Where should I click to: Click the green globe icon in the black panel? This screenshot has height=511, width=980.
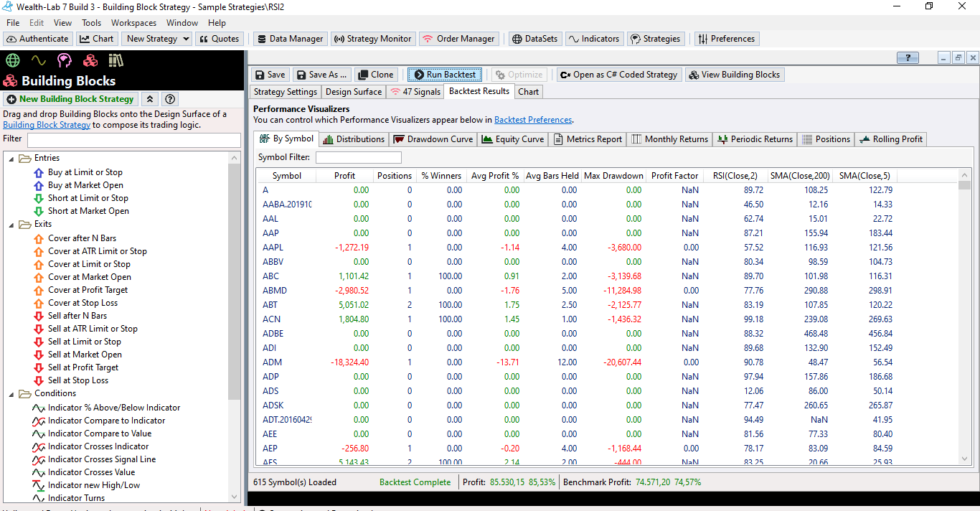tap(12, 60)
